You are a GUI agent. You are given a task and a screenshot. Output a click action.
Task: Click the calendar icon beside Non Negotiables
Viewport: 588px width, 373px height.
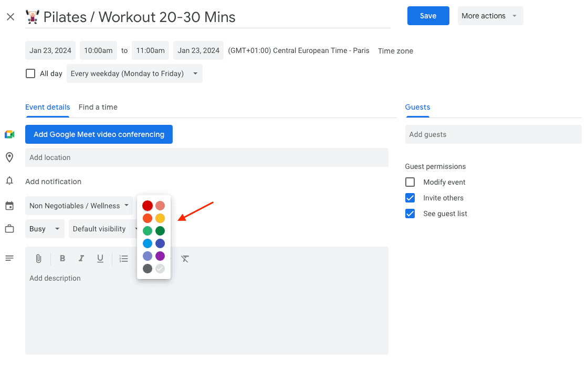(x=9, y=206)
